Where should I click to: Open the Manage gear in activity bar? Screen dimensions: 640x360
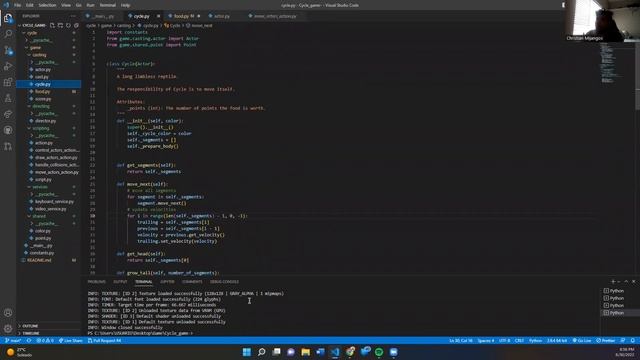pos(8,328)
